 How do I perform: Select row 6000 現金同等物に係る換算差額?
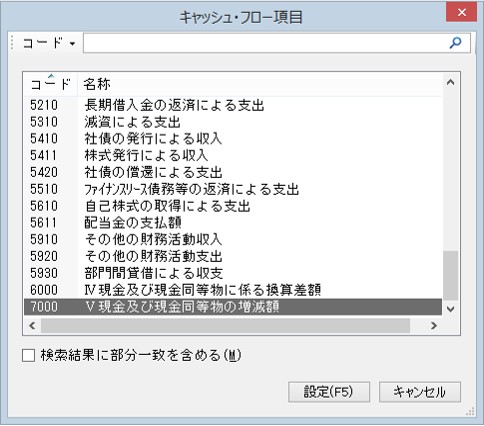[233, 290]
